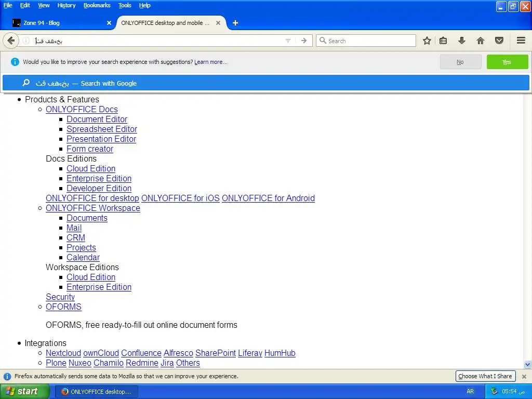Show bookmarks list icon
The width and height of the screenshot is (532, 399).
(x=443, y=41)
